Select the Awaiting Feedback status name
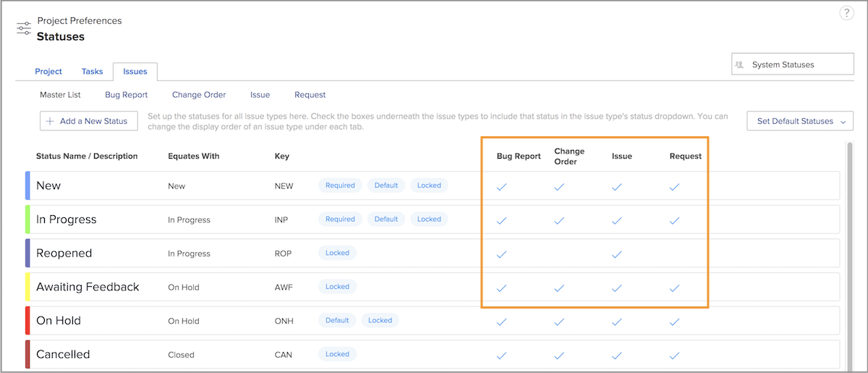868x373 pixels. point(88,287)
